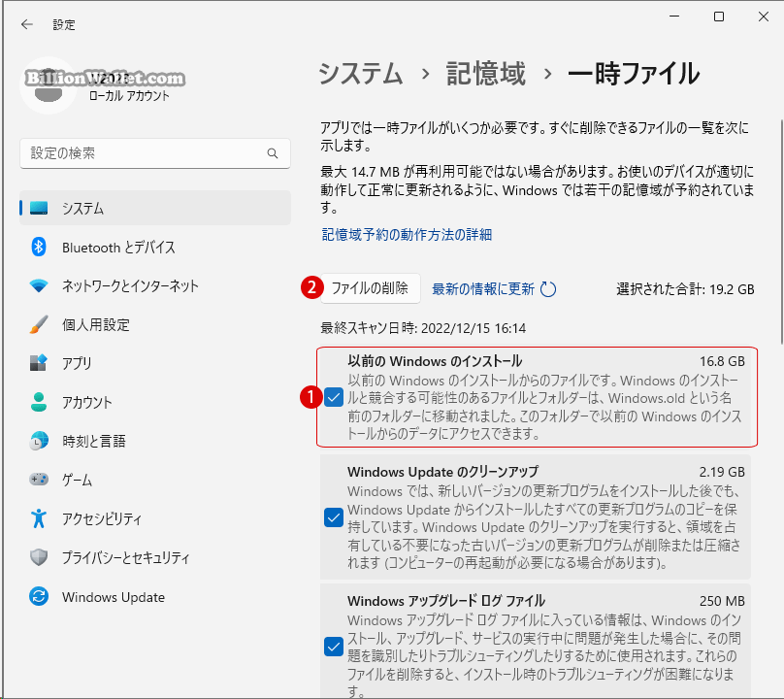Select the 16.8 GB size value
Viewport: 784px width, 699px height.
pos(722,361)
